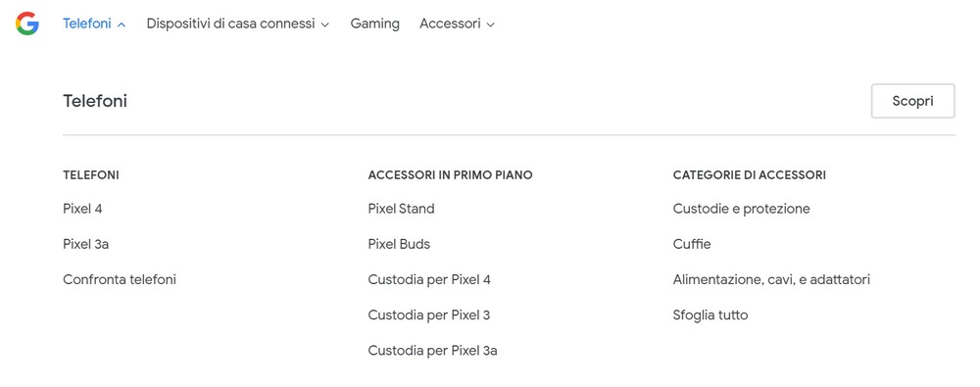Open the Accessori dropdown menu
The width and height of the screenshot is (980, 387).
click(457, 24)
